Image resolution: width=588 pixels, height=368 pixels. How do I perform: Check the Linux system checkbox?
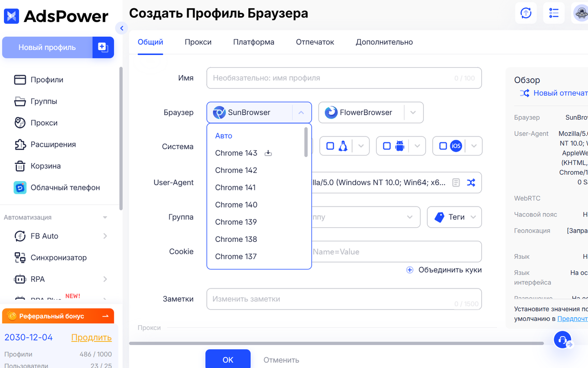pyautogui.click(x=330, y=146)
